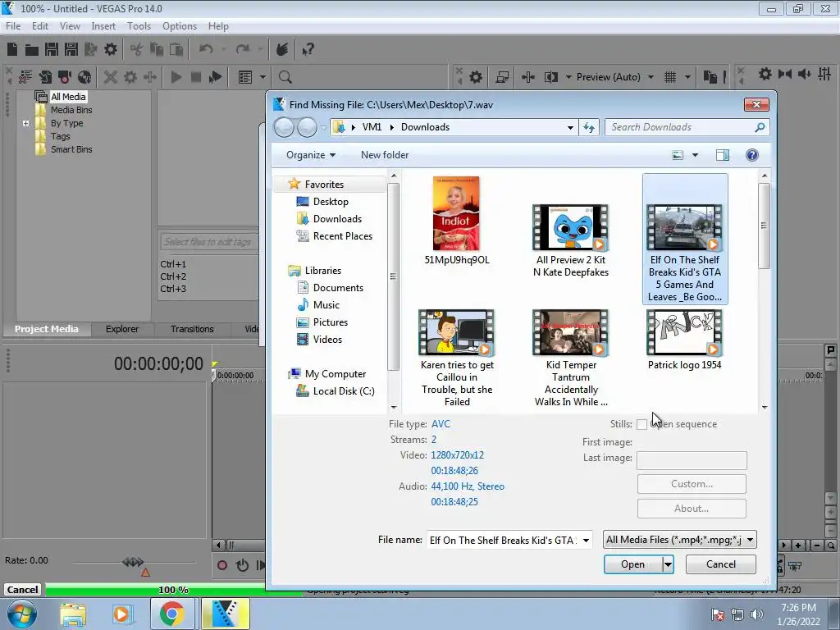This screenshot has width=840, height=630.
Task: Click Remove Selected Media X icon
Action: click(111, 77)
